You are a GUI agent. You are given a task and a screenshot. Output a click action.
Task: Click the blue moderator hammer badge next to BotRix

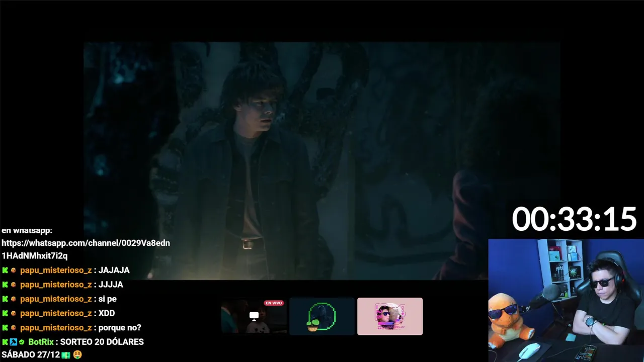pos(14,342)
